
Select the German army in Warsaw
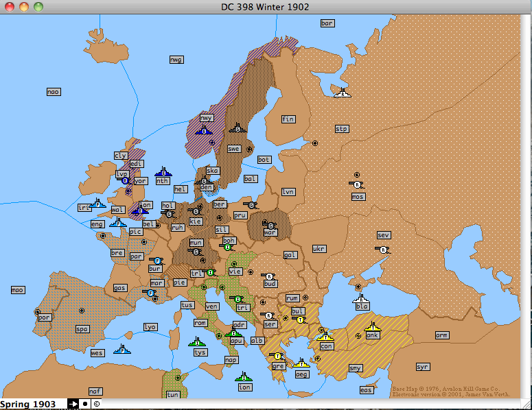point(270,225)
